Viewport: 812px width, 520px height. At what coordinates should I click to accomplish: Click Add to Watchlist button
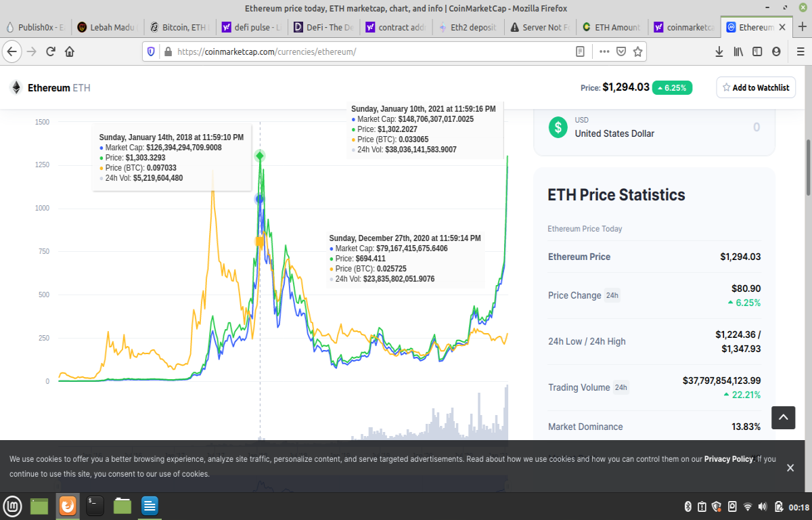[x=756, y=87]
